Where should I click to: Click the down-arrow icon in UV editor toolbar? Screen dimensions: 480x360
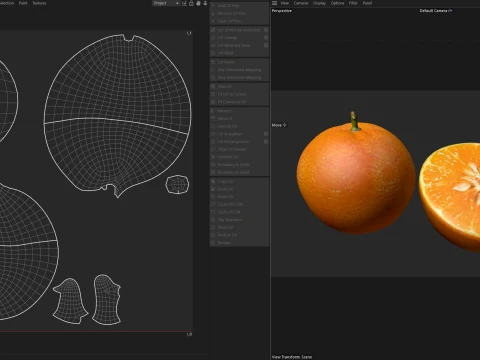coord(205,3)
